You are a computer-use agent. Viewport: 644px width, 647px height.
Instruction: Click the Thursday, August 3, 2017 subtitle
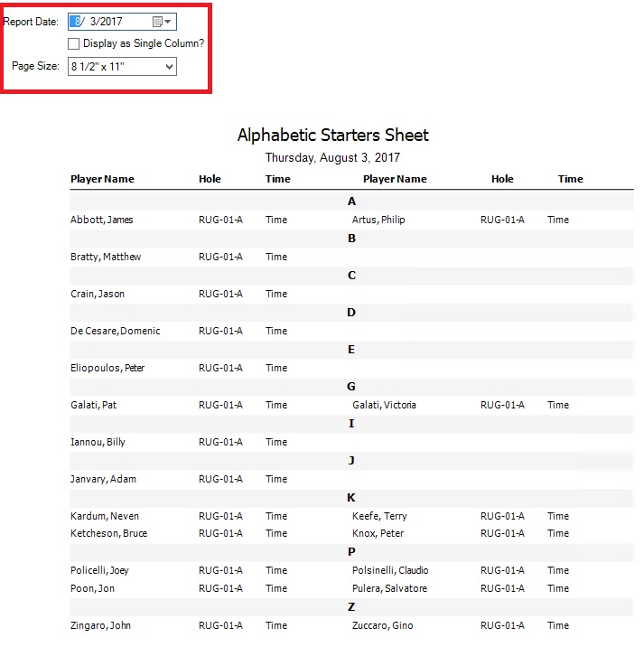[332, 157]
